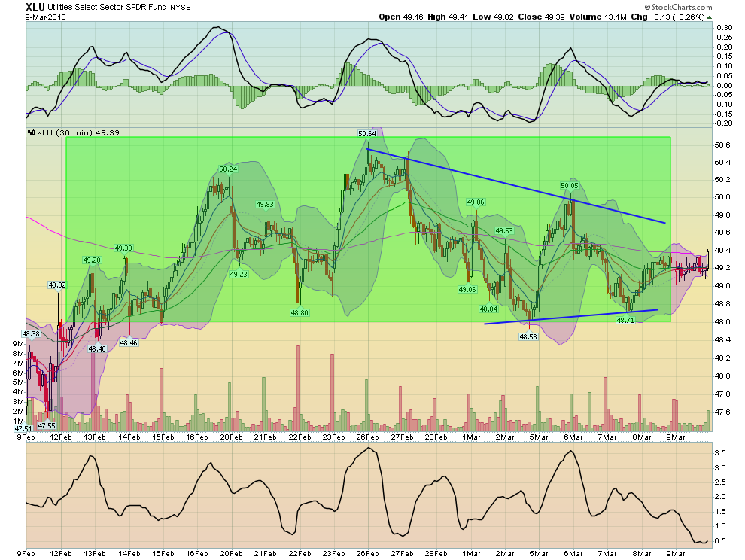
Task: Click the 48.2 tick on the price axis
Action: pos(724,358)
